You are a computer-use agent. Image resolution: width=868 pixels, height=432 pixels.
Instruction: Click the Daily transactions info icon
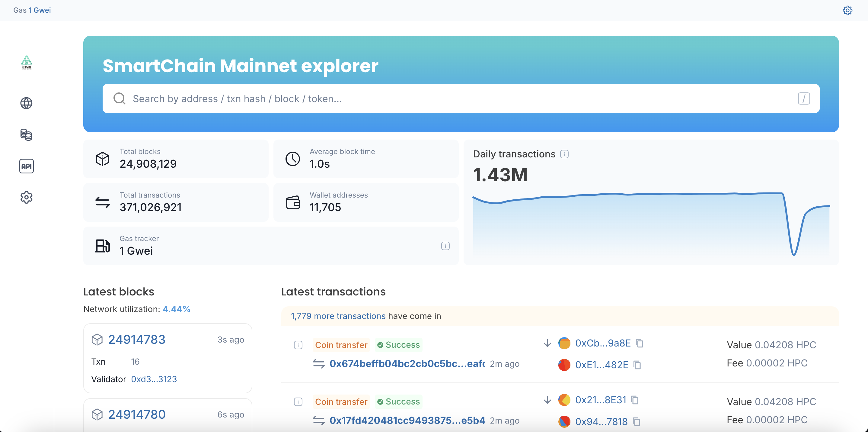point(564,154)
